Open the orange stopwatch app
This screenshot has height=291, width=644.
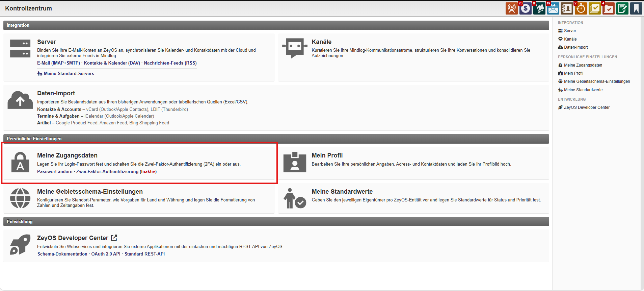[581, 8]
